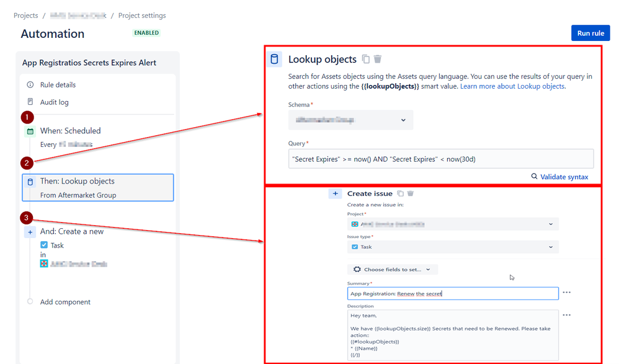Open the Schema dropdown

(x=350, y=120)
